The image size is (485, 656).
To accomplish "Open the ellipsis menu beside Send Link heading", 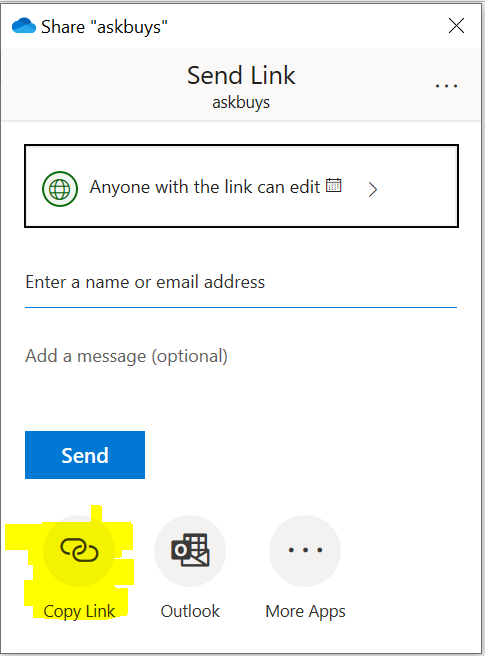I will click(x=446, y=86).
